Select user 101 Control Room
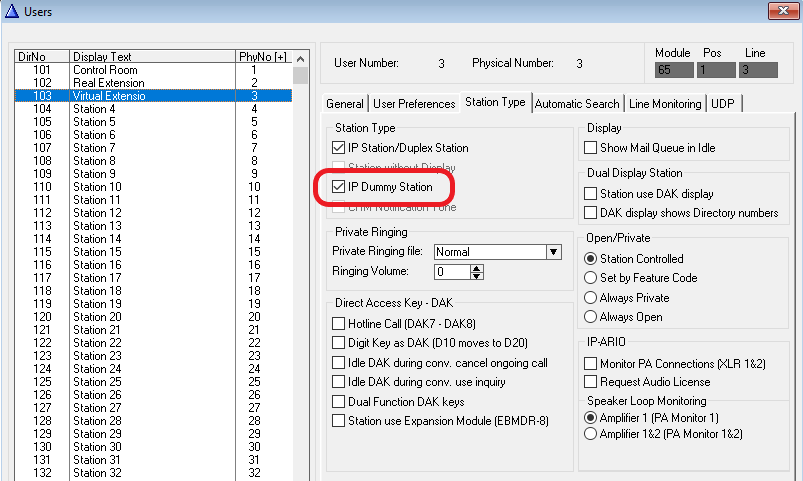 153,70
